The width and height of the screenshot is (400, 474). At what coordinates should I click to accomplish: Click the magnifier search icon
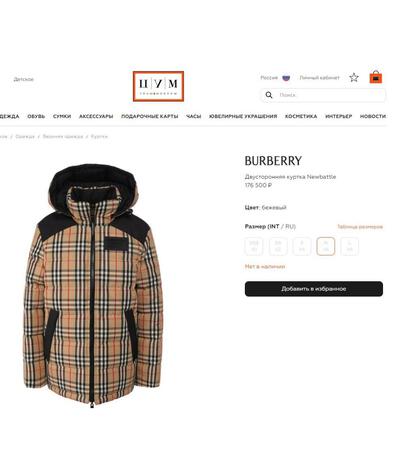coord(269,95)
